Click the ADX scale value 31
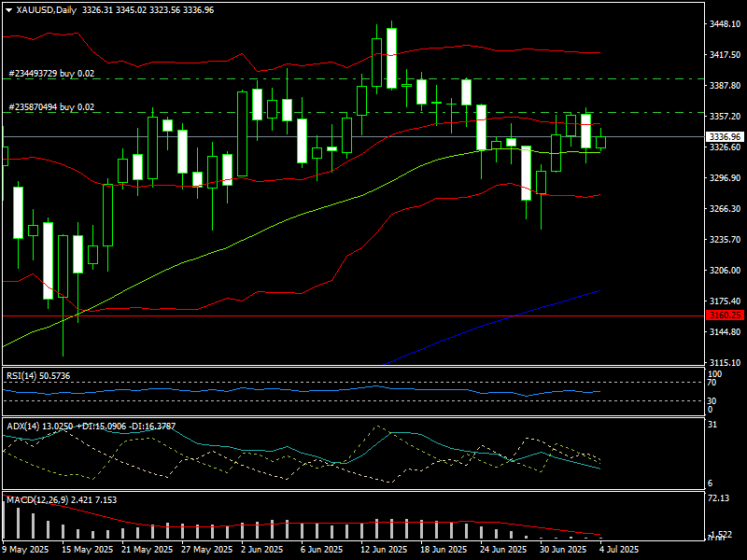This screenshot has height=560, width=747. tap(712, 426)
